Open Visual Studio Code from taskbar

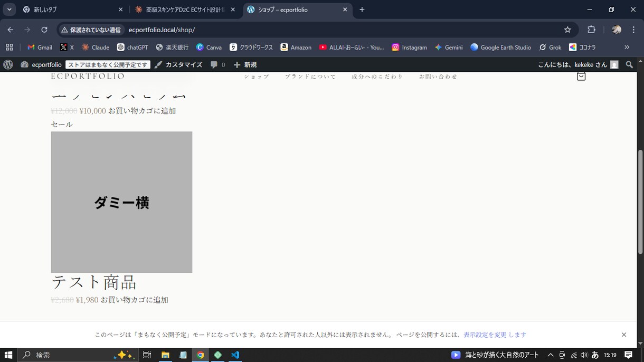235,355
